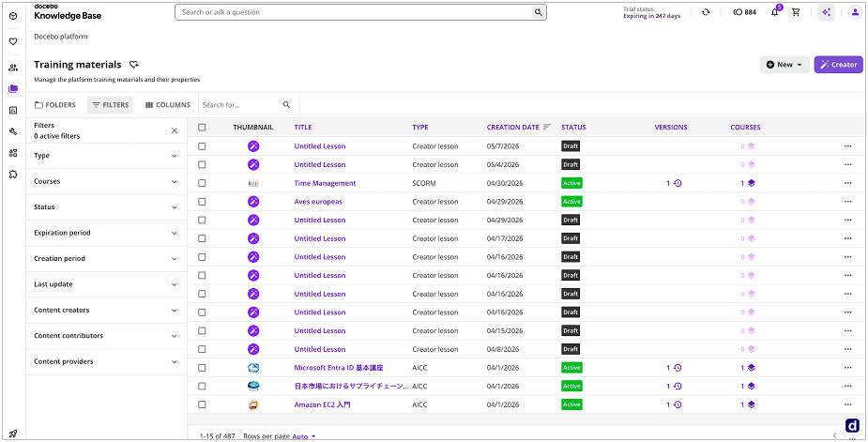Open the Time Management title link
868x442 pixels.
click(x=325, y=183)
